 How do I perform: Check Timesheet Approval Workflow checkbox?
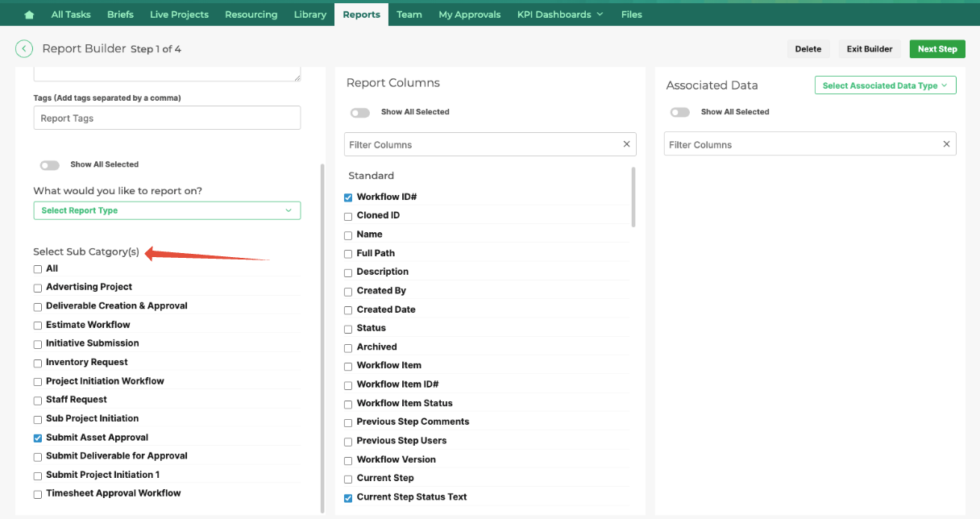tap(38, 494)
